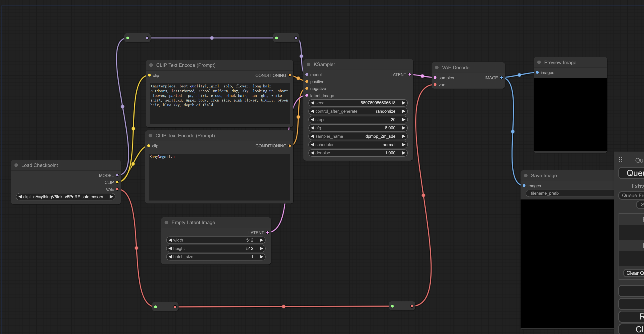Click the VAE output socket on Load Checkpoint
Image resolution: width=644 pixels, height=334 pixels.
point(117,189)
